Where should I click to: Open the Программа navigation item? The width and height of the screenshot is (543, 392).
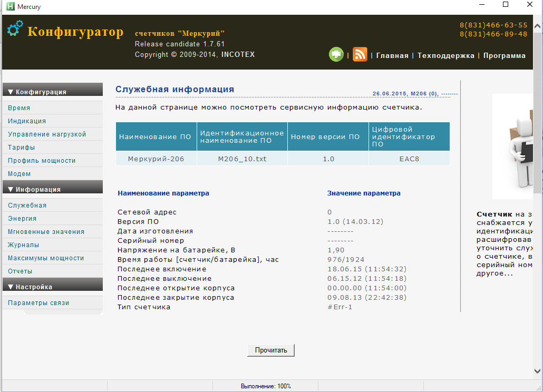(503, 55)
